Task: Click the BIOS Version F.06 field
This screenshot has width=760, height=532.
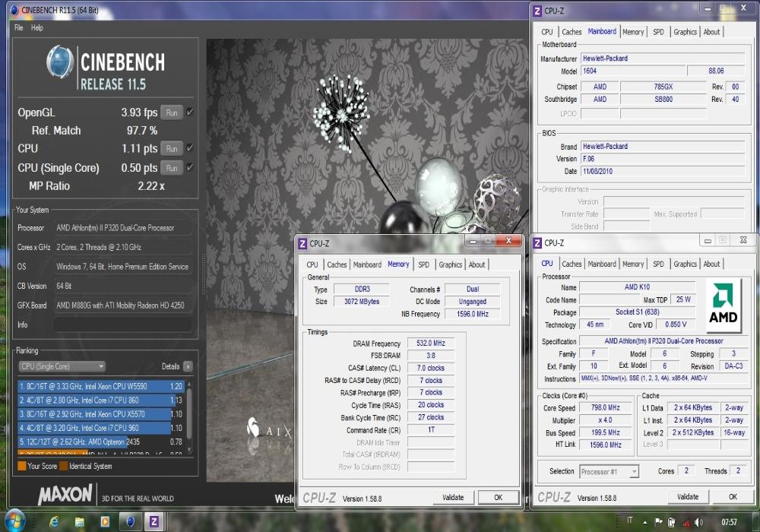Action: [x=663, y=159]
